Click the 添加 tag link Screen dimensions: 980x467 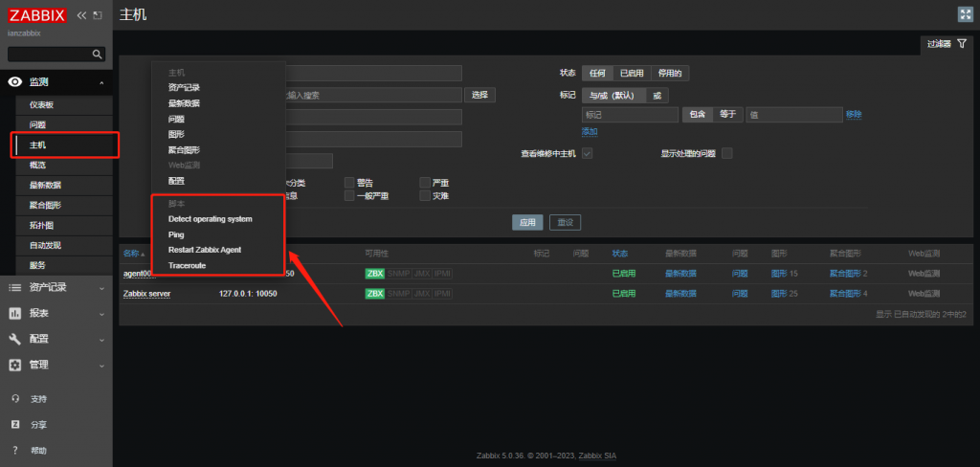pyautogui.click(x=590, y=131)
